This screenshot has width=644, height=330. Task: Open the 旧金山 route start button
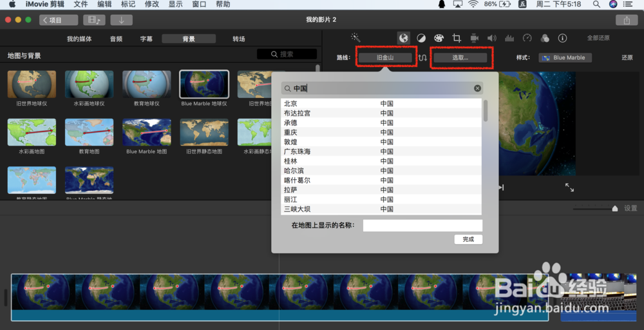point(385,57)
